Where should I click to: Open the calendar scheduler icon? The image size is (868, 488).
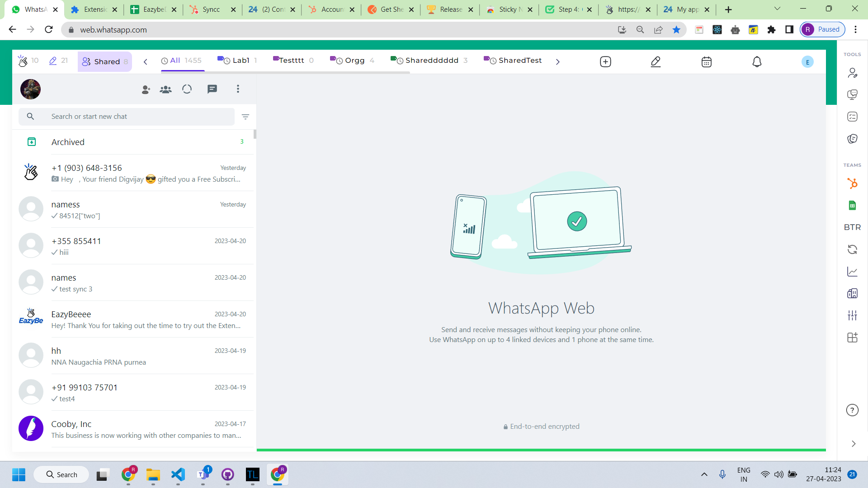[706, 62]
